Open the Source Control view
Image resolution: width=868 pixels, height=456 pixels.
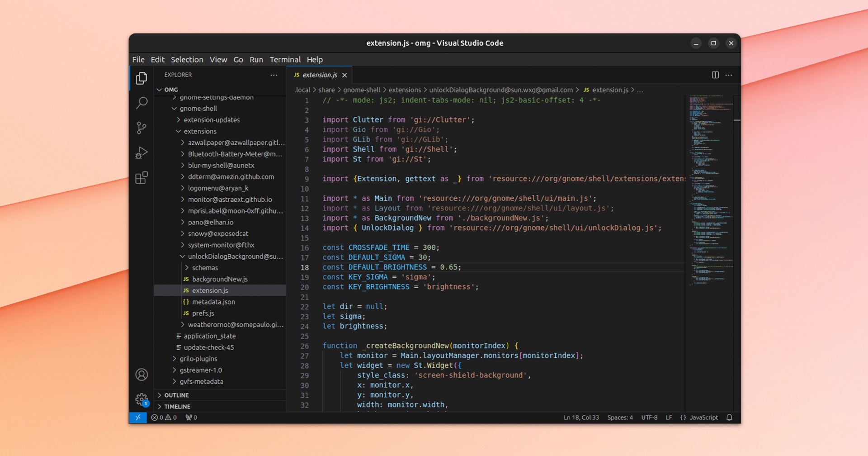point(142,128)
